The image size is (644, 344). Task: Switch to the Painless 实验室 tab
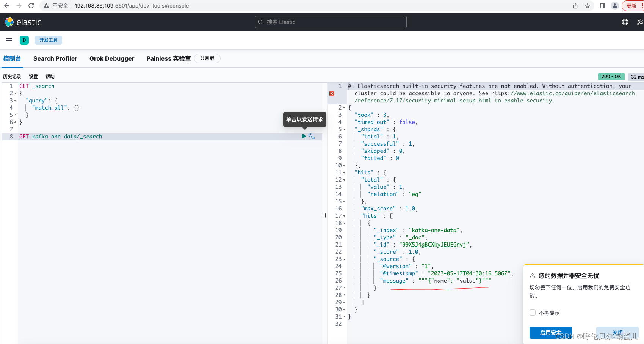169,58
